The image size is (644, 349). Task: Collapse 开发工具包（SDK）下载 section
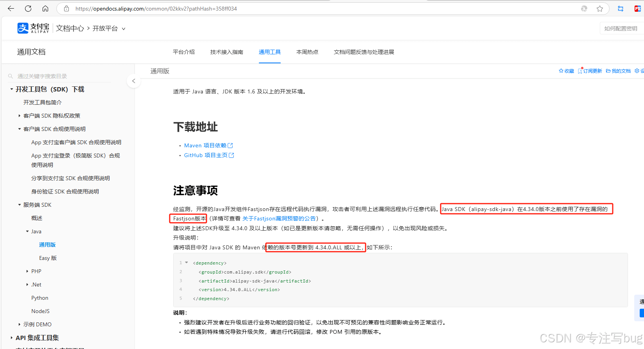(x=12, y=89)
